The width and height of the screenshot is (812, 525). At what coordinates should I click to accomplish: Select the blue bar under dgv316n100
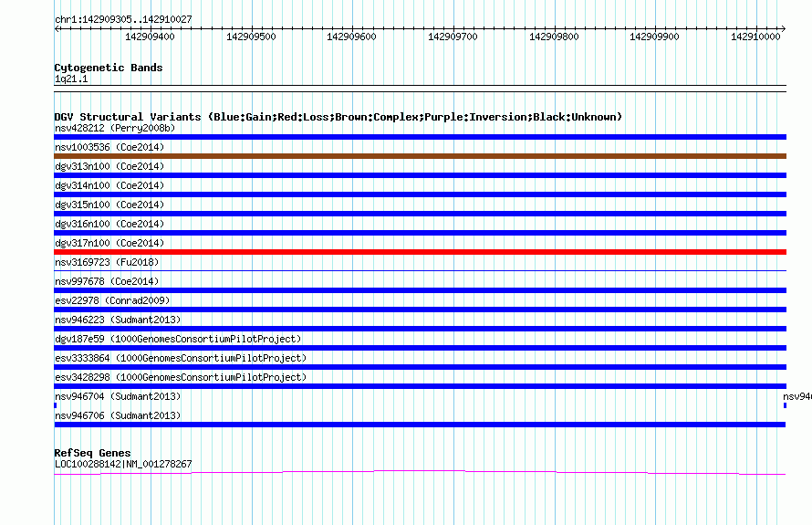(x=420, y=233)
